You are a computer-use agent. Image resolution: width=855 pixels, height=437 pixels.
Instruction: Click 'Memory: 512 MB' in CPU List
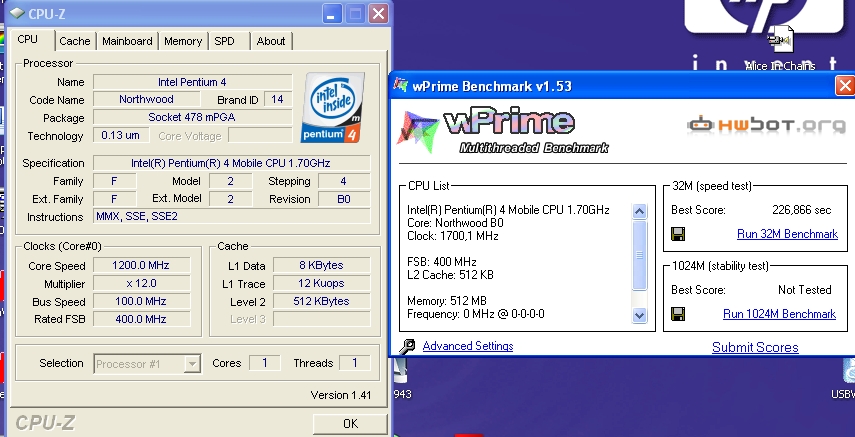point(447,301)
